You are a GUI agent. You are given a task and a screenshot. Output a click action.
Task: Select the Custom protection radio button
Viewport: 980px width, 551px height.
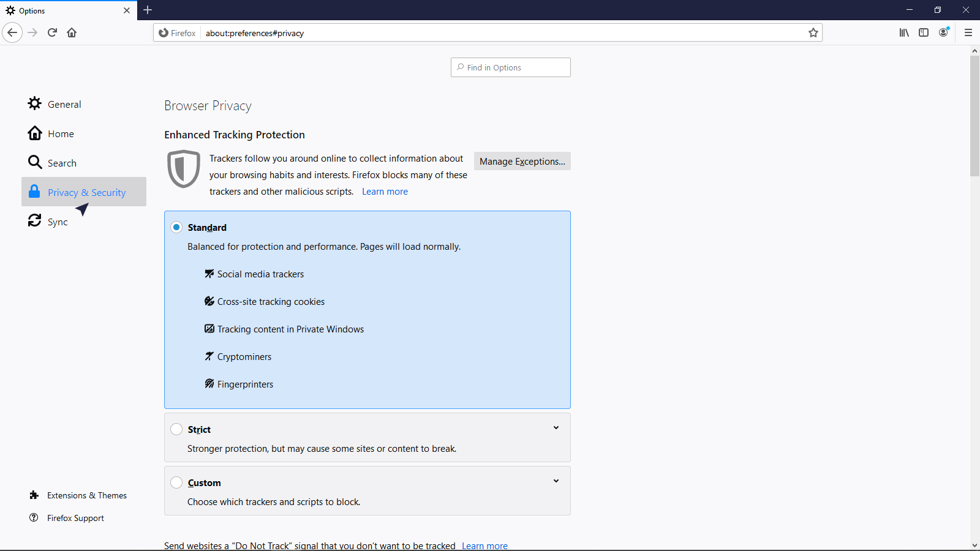176,482
